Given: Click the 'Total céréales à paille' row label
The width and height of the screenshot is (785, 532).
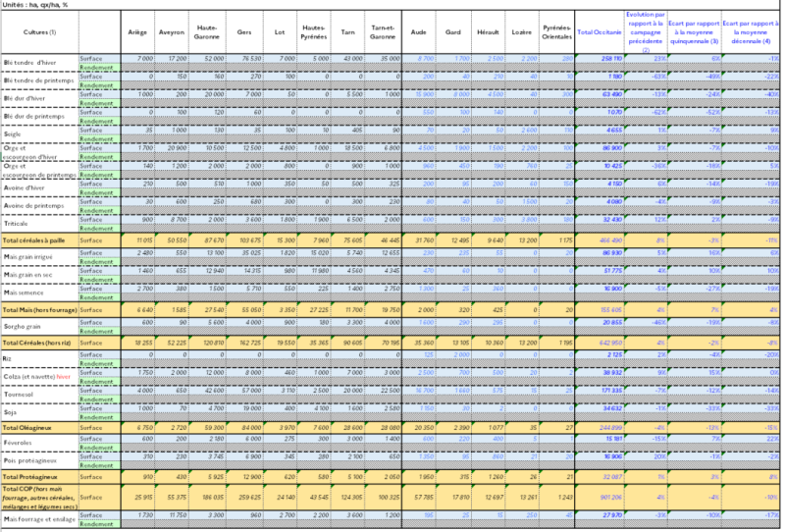Looking at the screenshot, I should tap(33, 240).
